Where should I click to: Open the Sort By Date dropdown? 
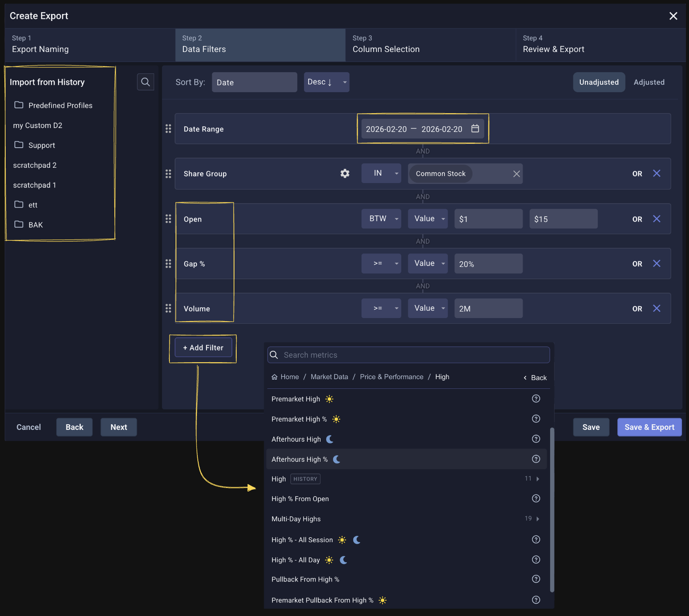pos(255,82)
